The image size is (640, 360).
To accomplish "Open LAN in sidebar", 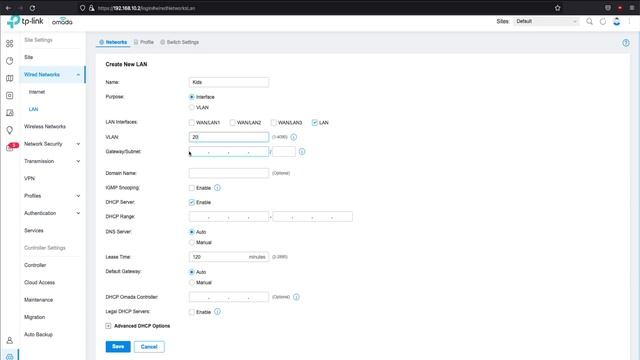I will tap(33, 109).
